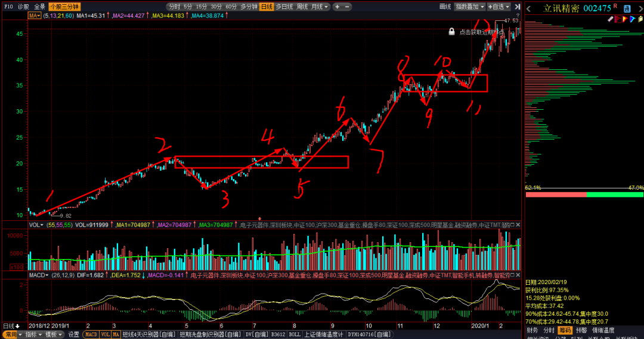Click the F10 button

[8, 7]
